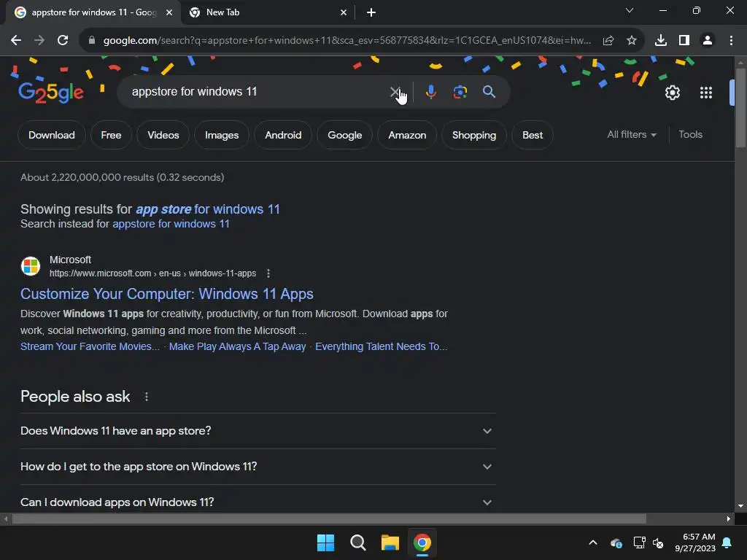
Task: Open 'Stream Your Favorite Movies...' sitelink
Action: click(x=90, y=346)
